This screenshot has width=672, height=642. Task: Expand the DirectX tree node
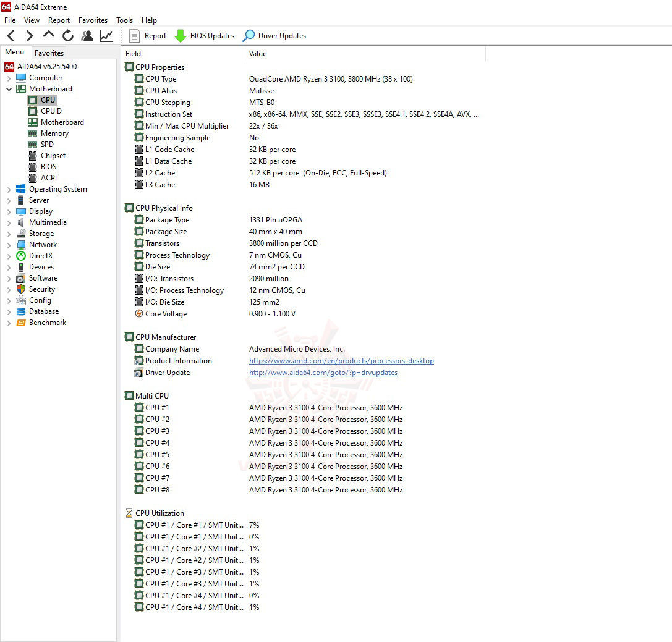point(9,256)
